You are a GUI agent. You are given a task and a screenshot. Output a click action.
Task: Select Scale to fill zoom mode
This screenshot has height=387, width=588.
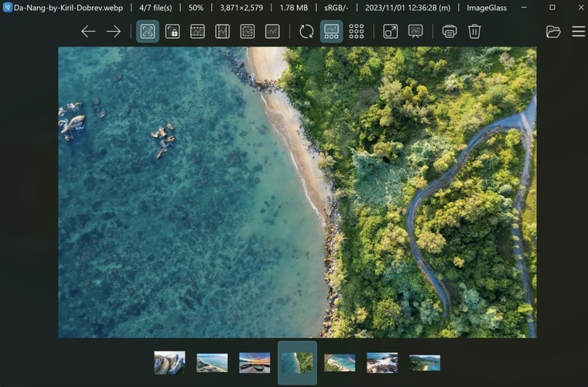272,32
